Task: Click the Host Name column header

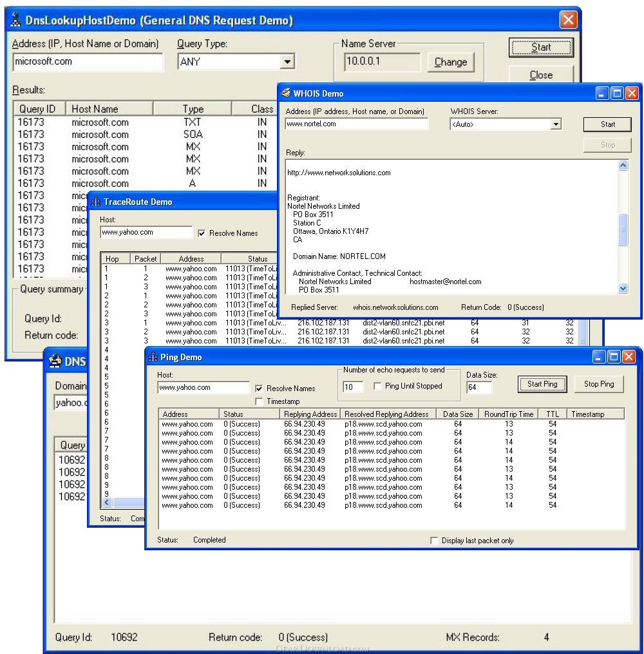Action: [x=109, y=109]
